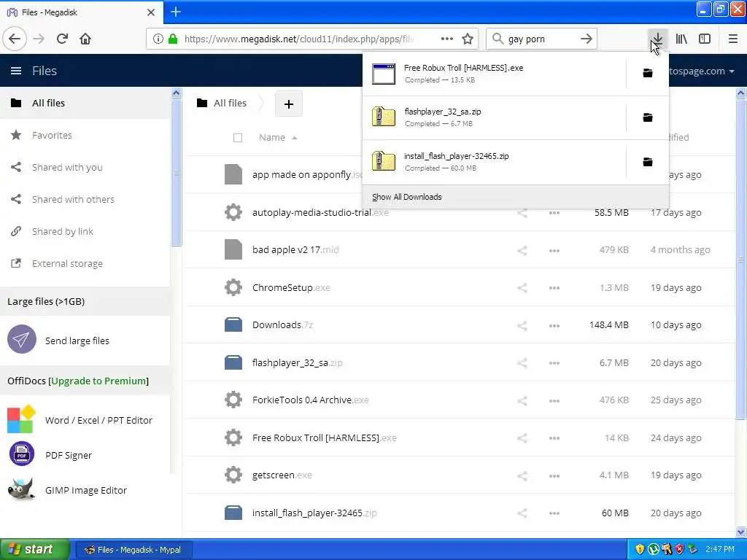
Task: Sort files by Name column
Action: 272,138
